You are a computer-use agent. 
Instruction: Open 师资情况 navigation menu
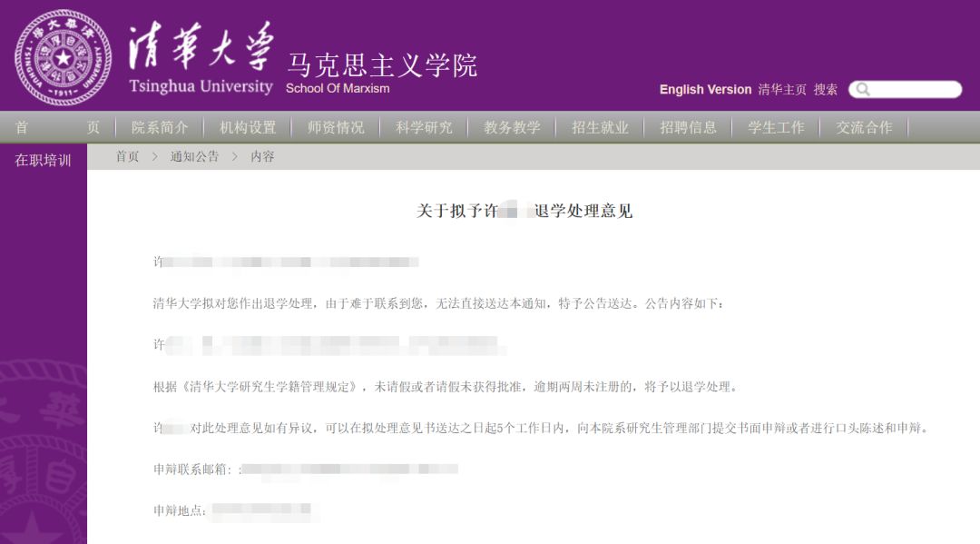click(x=336, y=127)
